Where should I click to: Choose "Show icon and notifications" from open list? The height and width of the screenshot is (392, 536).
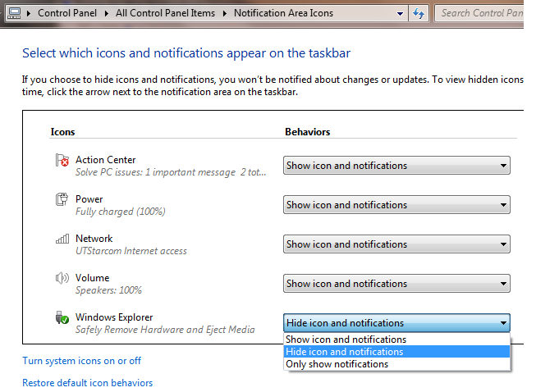tap(346, 340)
